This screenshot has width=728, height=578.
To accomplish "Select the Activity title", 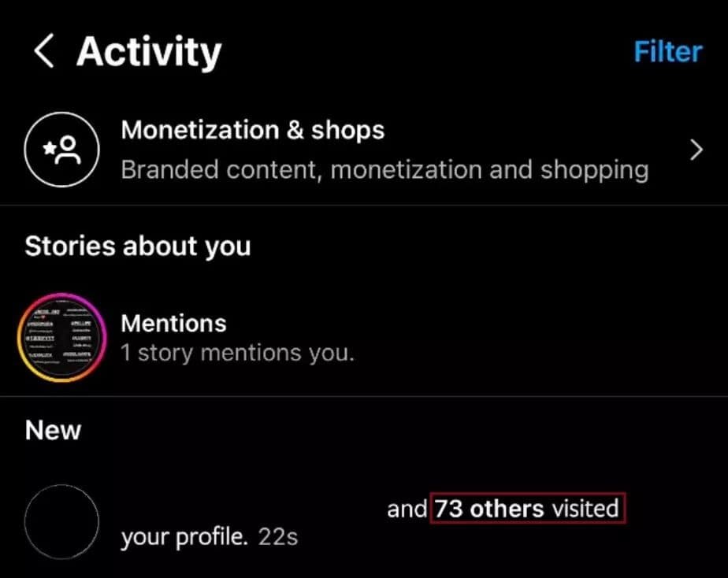I will coord(148,51).
